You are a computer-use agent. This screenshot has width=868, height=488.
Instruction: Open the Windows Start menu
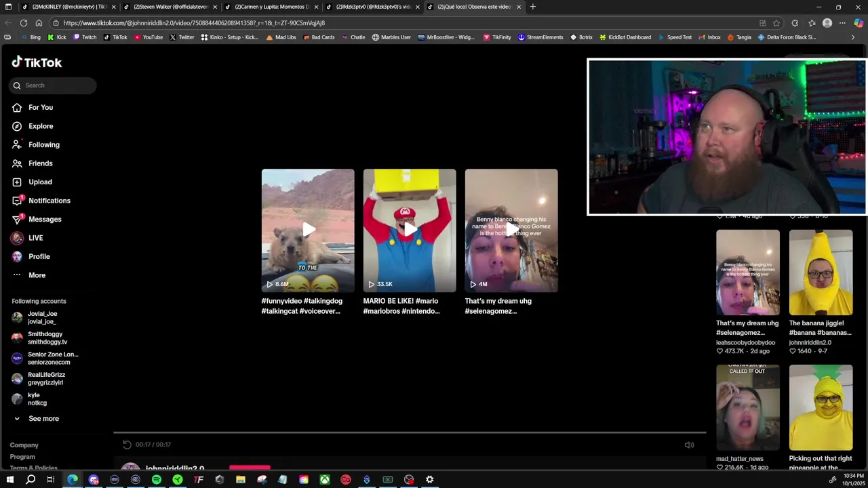[x=9, y=480]
